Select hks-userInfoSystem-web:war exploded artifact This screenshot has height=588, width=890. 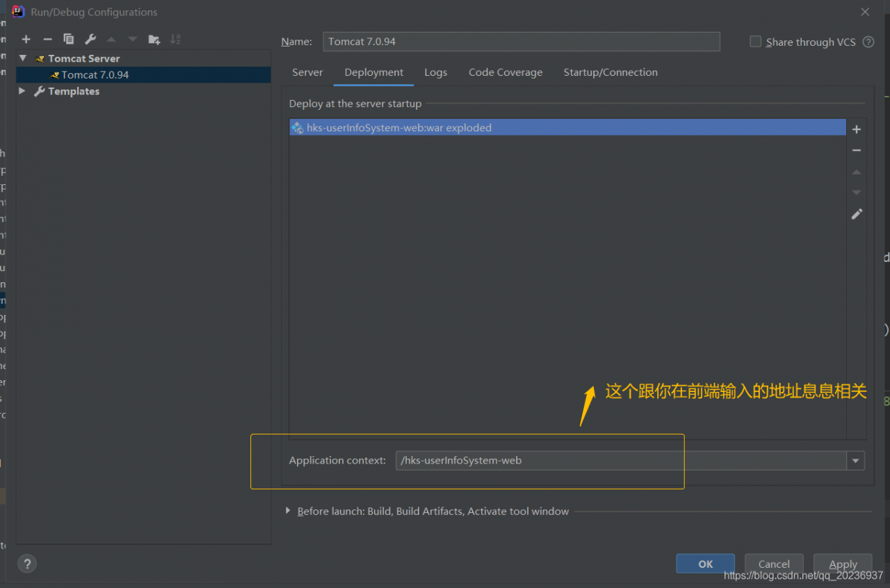pos(567,127)
